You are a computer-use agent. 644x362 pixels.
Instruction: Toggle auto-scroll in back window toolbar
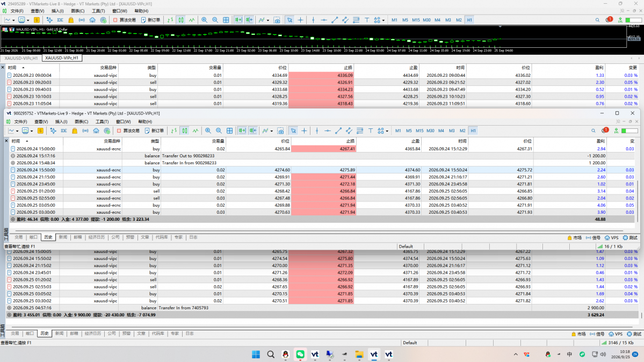click(238, 20)
